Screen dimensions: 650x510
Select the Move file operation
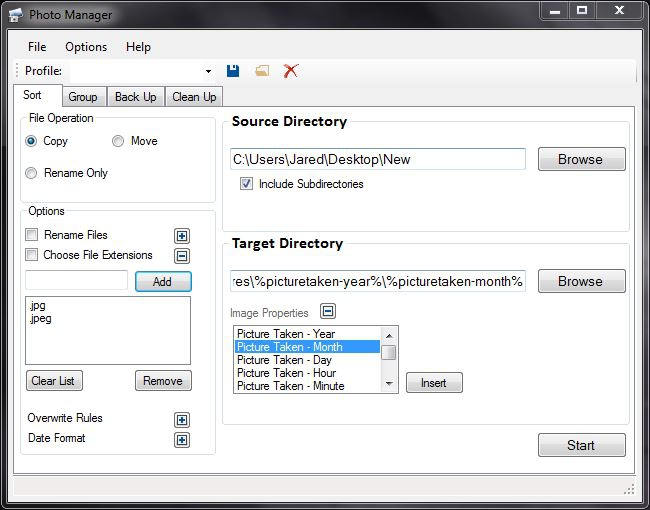pyautogui.click(x=118, y=141)
